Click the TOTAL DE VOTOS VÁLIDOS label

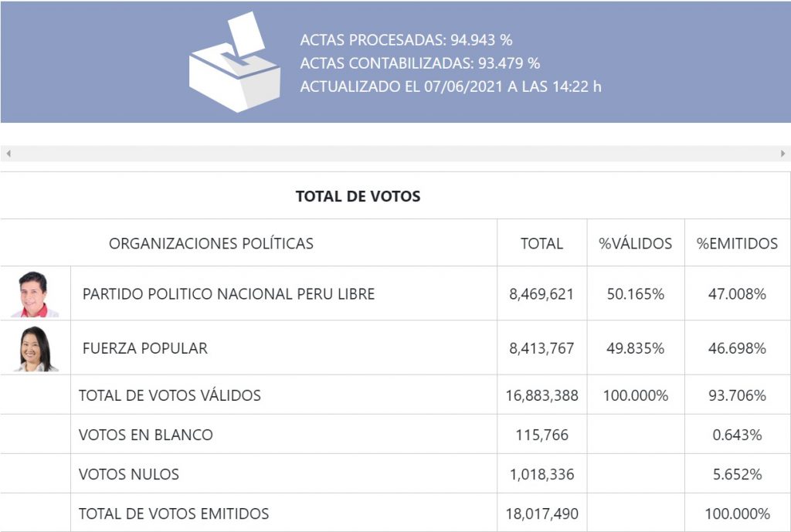(x=169, y=395)
